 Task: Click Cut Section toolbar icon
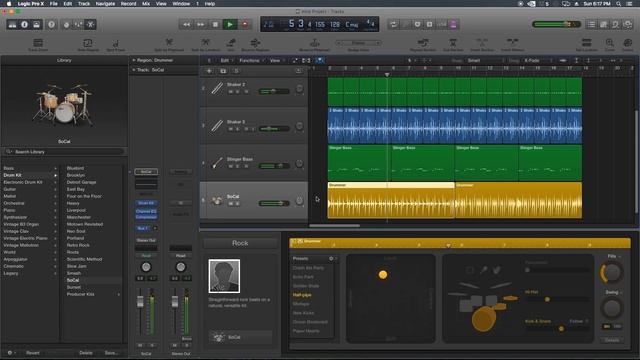453,43
